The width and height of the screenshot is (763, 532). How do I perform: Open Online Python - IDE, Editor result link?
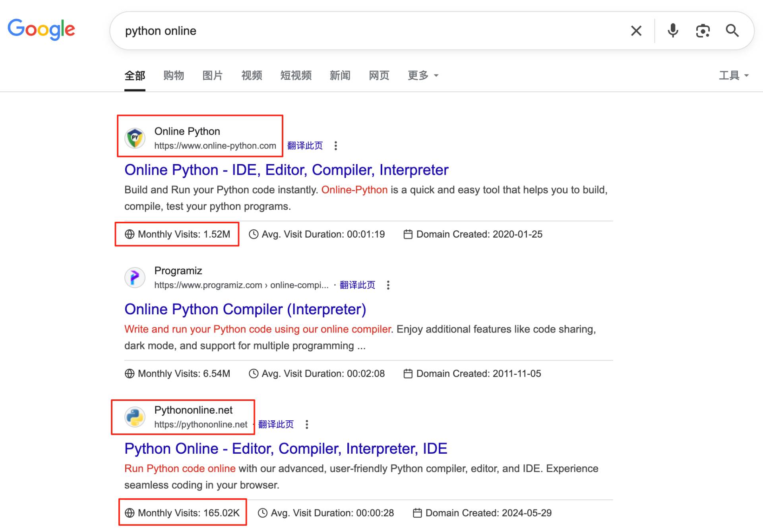286,170
